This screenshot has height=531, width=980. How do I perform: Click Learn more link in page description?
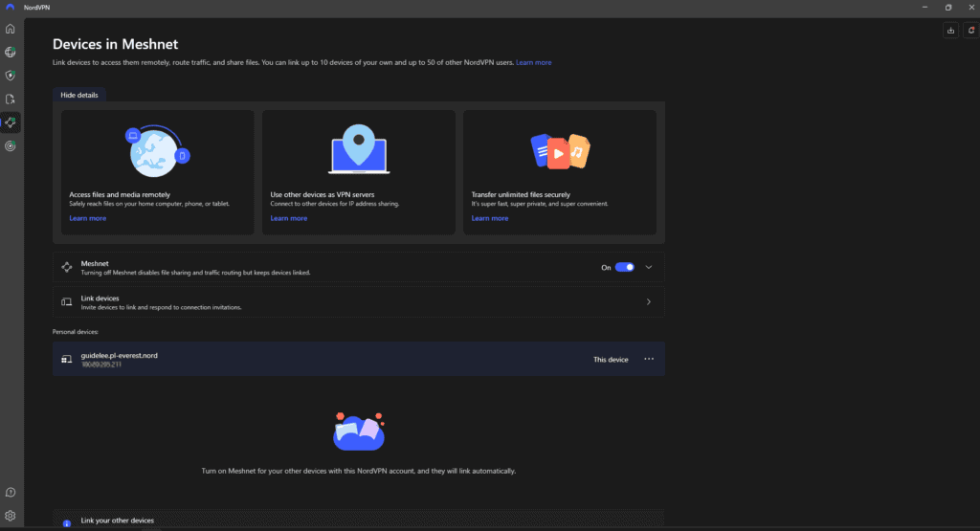533,62
